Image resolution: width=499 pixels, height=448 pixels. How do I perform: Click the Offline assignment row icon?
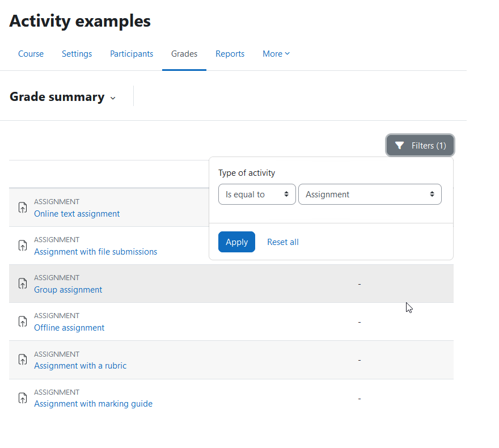coord(23,322)
